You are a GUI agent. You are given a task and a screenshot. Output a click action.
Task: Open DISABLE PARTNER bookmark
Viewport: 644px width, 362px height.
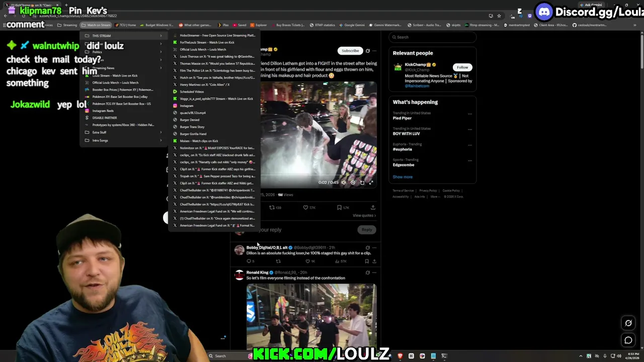pos(123,118)
